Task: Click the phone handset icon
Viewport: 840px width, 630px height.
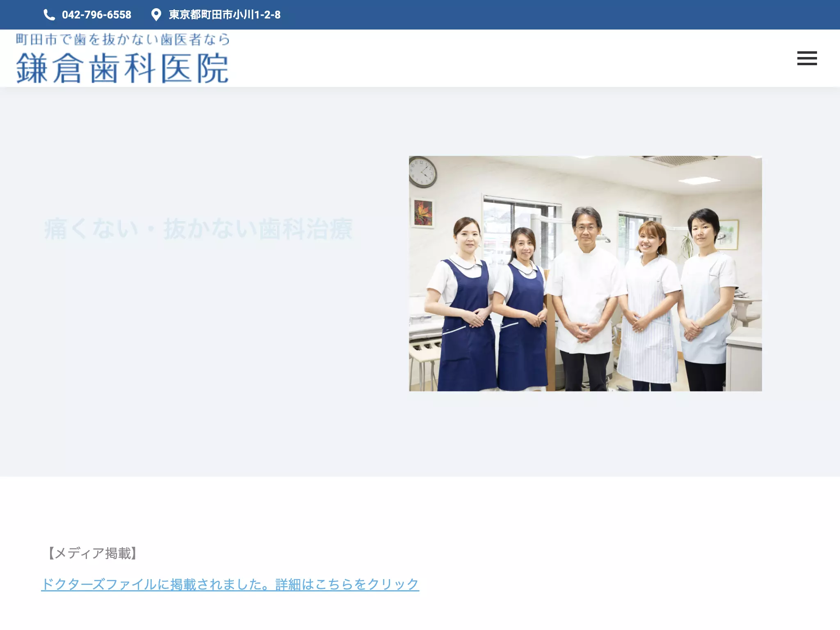Action: point(49,15)
